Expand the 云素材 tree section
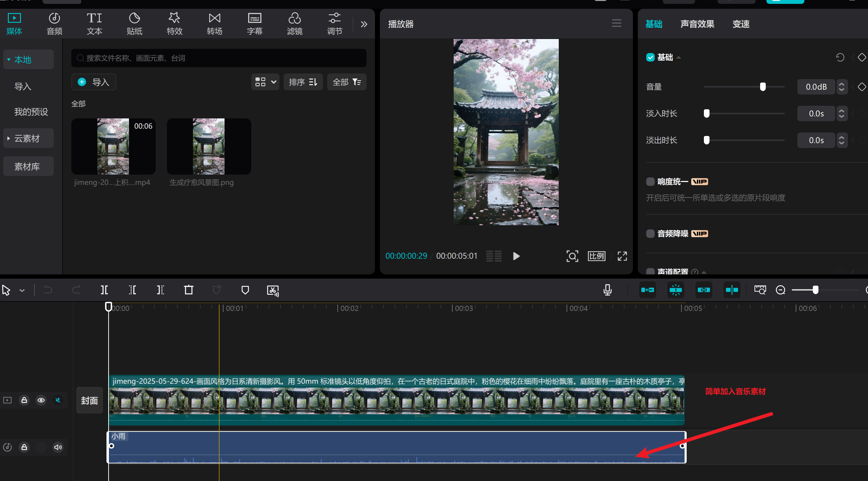The image size is (868, 481). (9, 138)
